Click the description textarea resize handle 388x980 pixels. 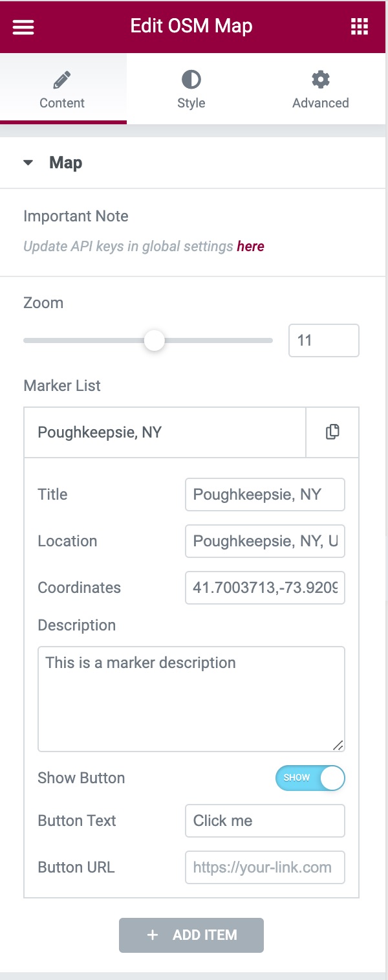(338, 745)
